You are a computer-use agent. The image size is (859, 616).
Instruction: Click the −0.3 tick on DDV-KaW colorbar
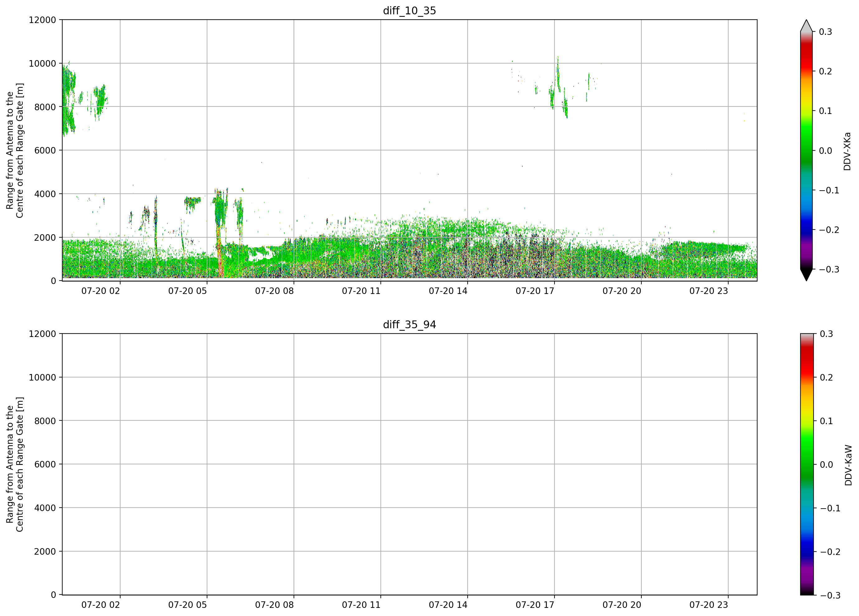(x=830, y=595)
